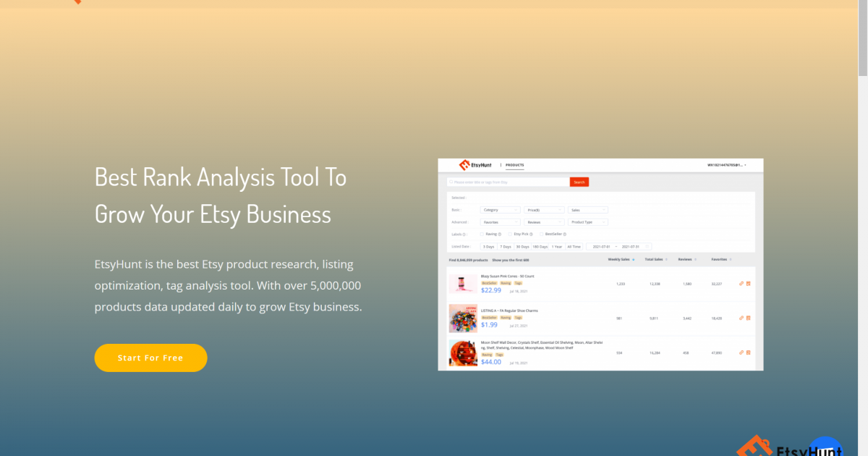Select the 3 Days listed date option
Viewport: 868px width, 456px height.
click(x=488, y=247)
